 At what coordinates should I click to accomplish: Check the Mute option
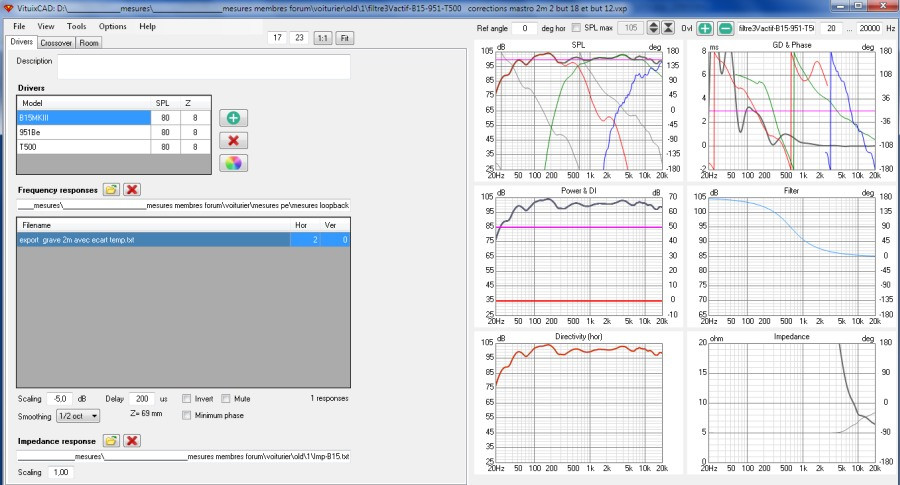(226, 398)
